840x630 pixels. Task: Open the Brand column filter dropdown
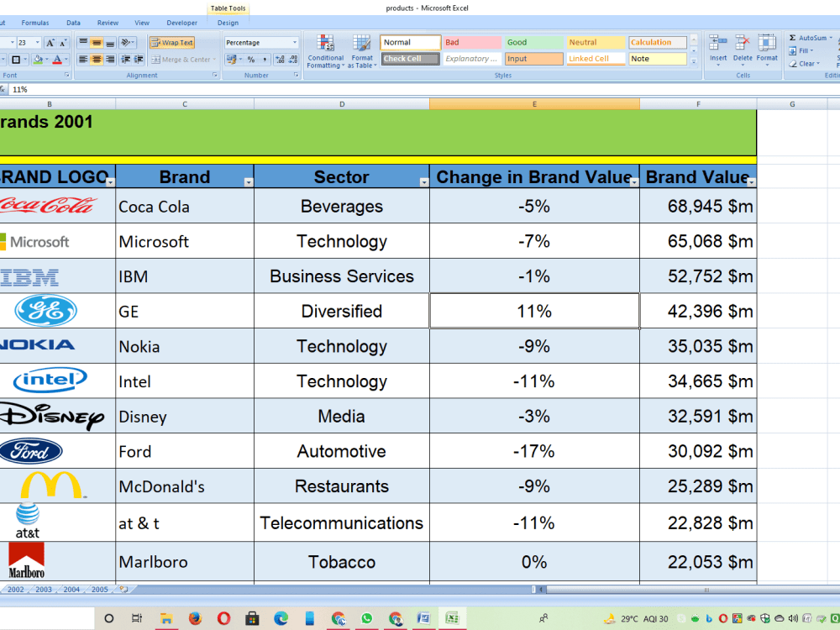tap(248, 182)
